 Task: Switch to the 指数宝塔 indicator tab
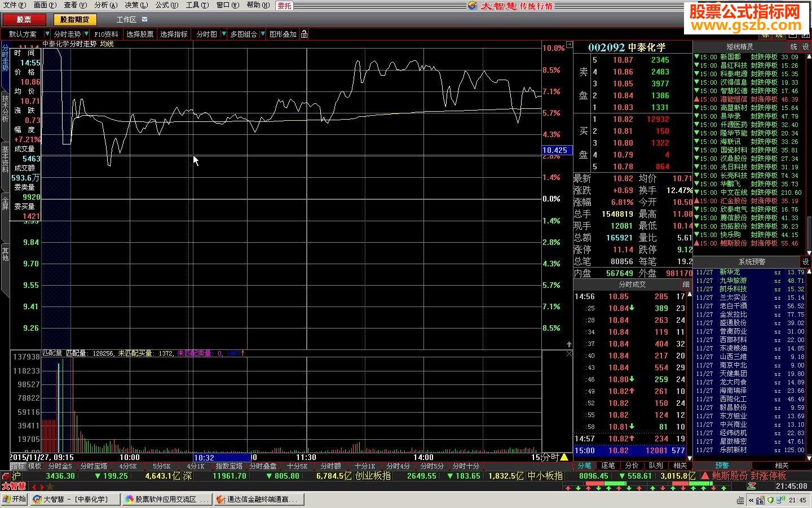click(x=229, y=466)
